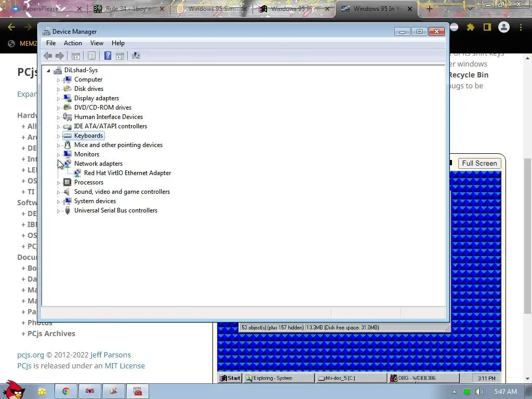Open the MIT License link
The height and width of the screenshot is (399, 532).
click(x=125, y=366)
